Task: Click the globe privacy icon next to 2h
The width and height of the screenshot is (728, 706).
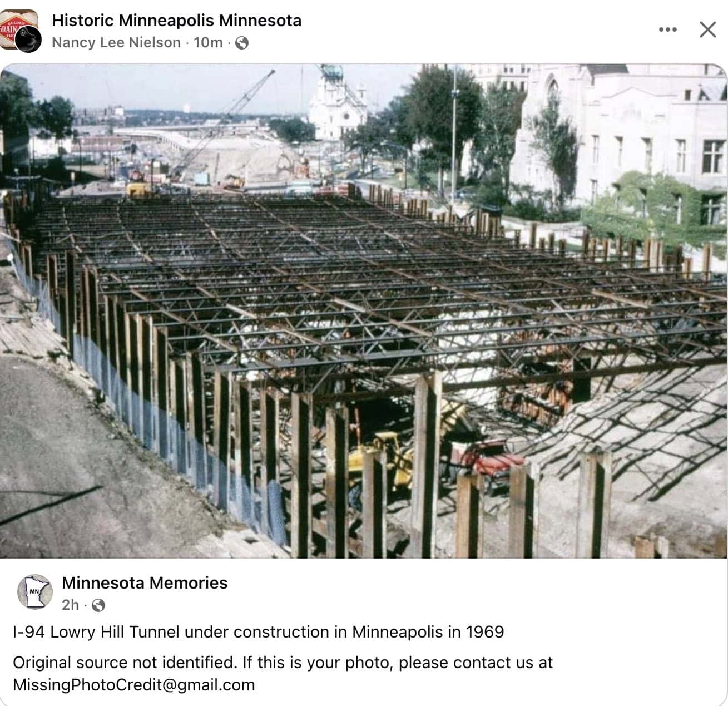Action: pos(98,605)
